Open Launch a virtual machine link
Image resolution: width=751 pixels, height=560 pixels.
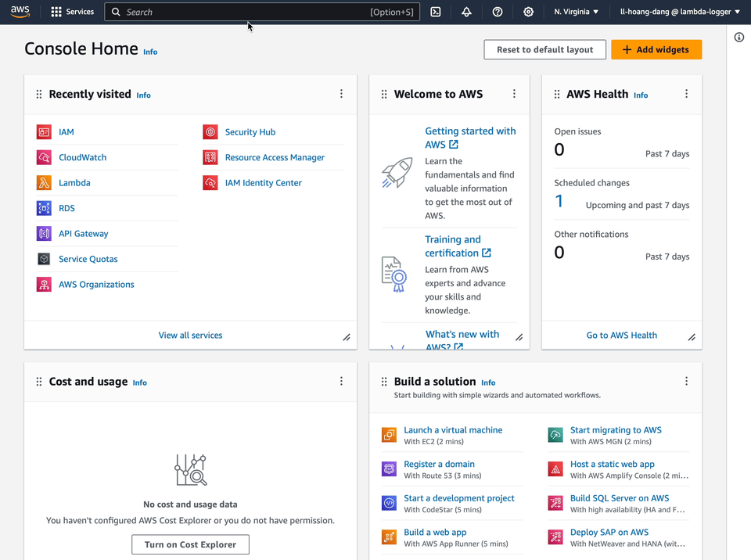pos(453,429)
